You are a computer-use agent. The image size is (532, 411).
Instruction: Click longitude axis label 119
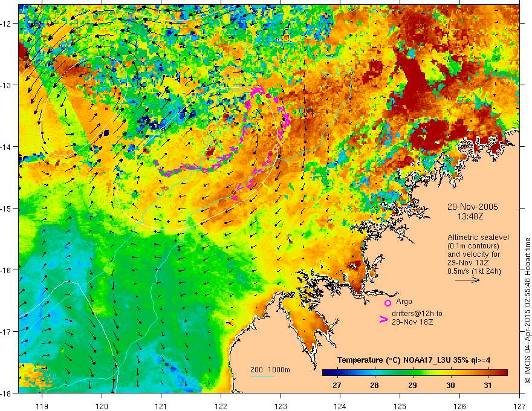42,406
